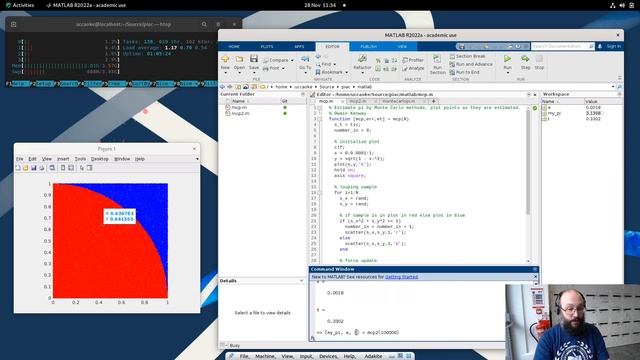640x360 pixels.
Task: Open Property Inspector from Figure 1 toolbar
Action: pos(89,168)
